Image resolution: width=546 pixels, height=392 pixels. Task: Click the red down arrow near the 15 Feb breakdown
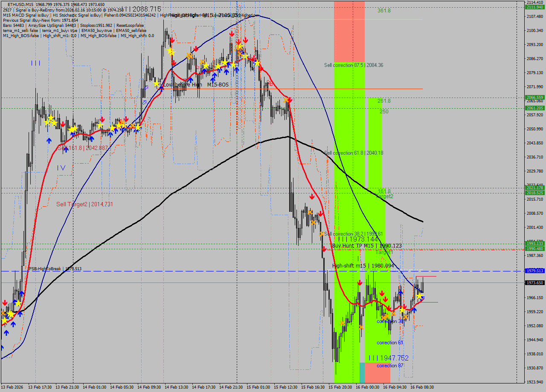(x=312, y=196)
